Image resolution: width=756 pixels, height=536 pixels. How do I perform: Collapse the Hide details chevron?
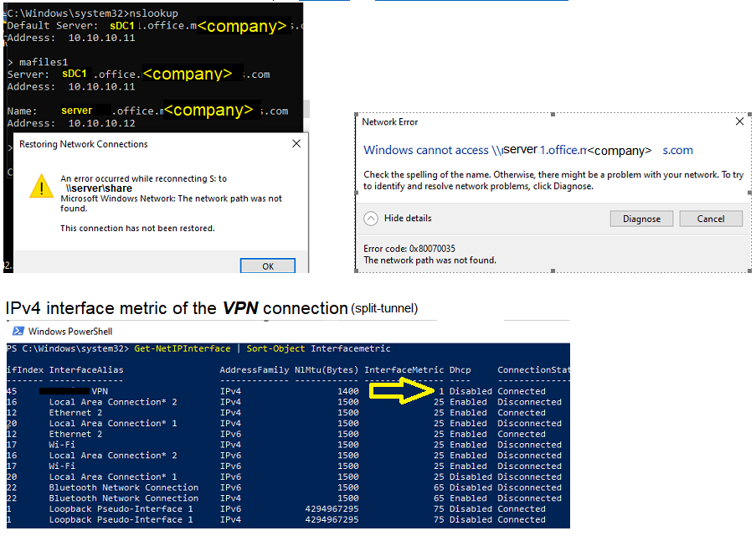[371, 219]
